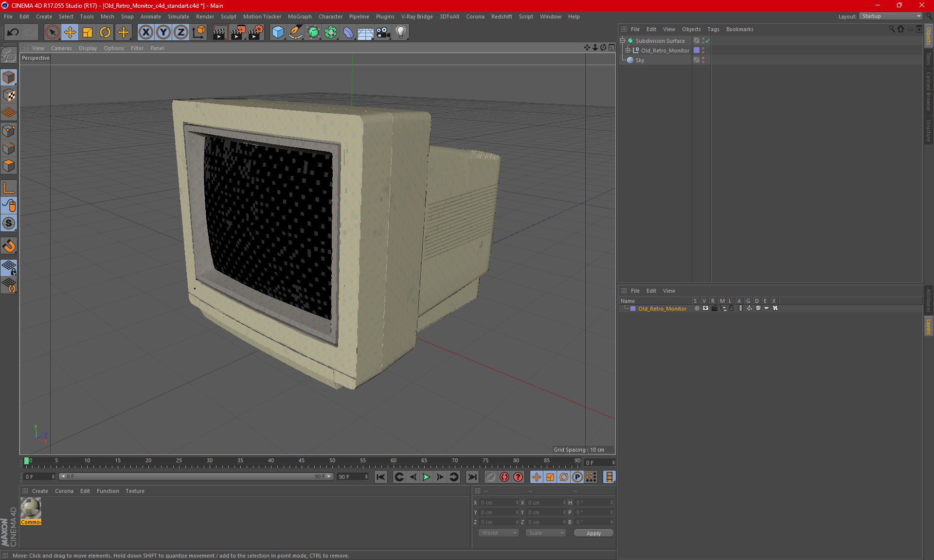Viewport: 934px width, 560px height.
Task: Click the Undo arrow icon
Action: pyautogui.click(x=13, y=33)
